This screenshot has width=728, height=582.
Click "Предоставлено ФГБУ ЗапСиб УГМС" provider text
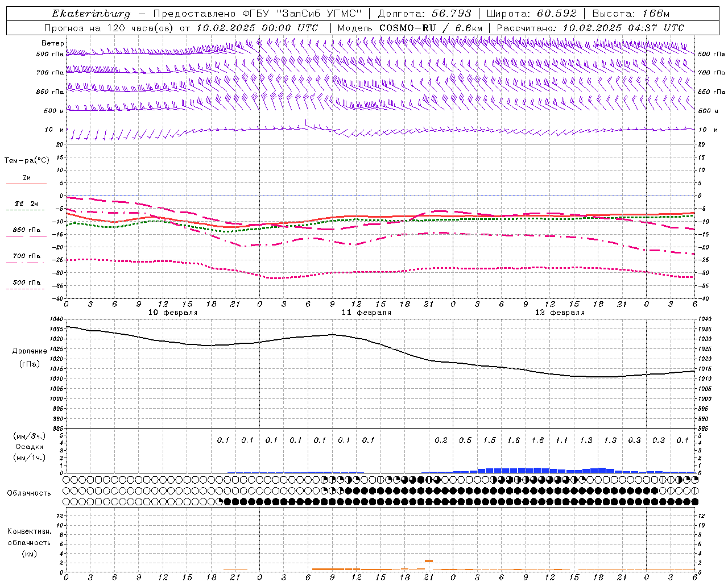(258, 14)
